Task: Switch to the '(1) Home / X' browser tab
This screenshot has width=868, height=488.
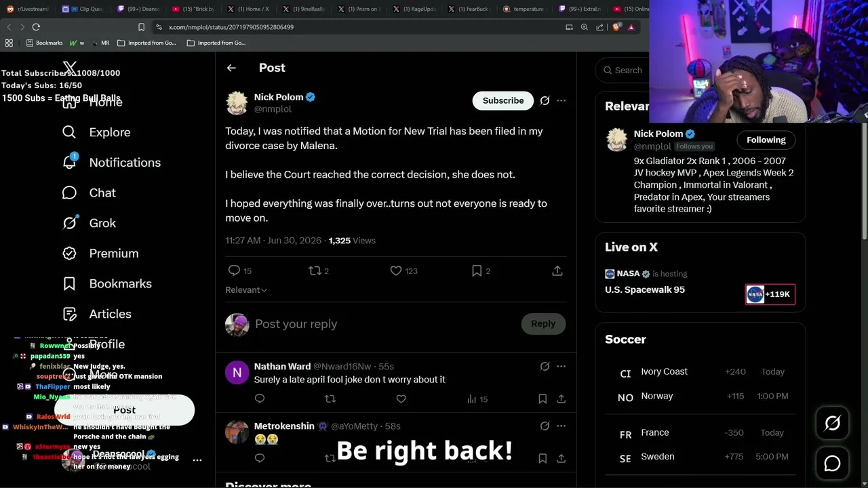Action: point(248,9)
